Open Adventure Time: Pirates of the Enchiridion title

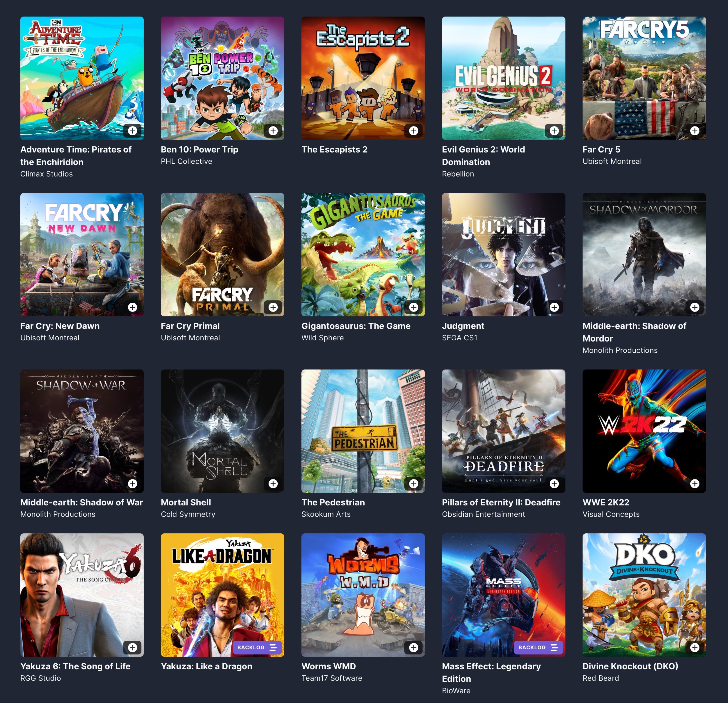(x=76, y=156)
